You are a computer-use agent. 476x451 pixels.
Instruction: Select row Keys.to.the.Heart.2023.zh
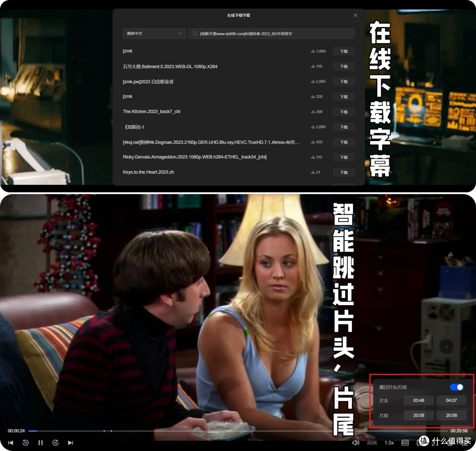point(238,172)
